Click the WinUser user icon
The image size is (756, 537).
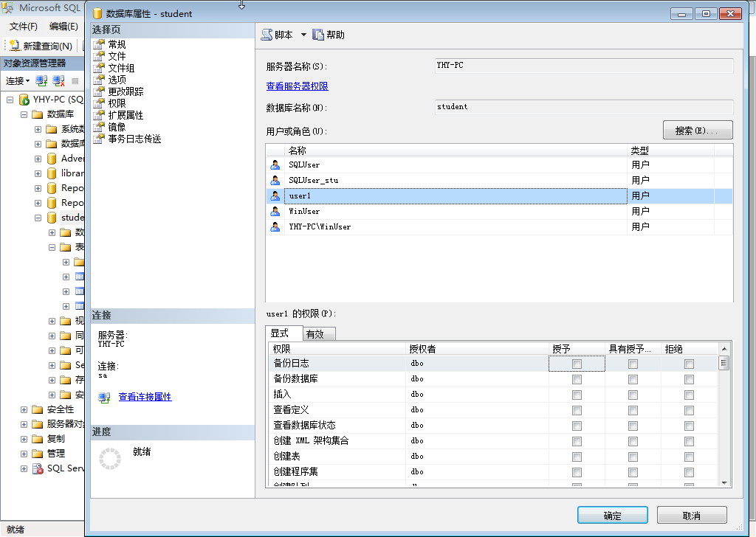point(275,211)
